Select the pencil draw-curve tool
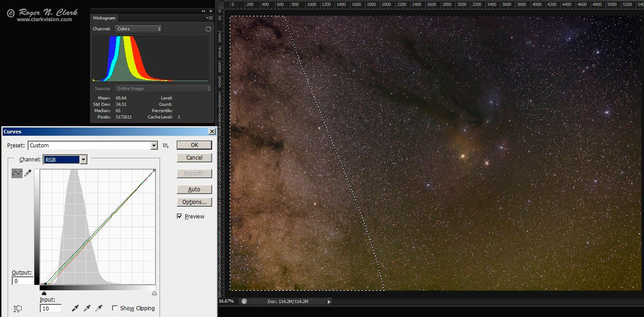 pyautogui.click(x=28, y=173)
